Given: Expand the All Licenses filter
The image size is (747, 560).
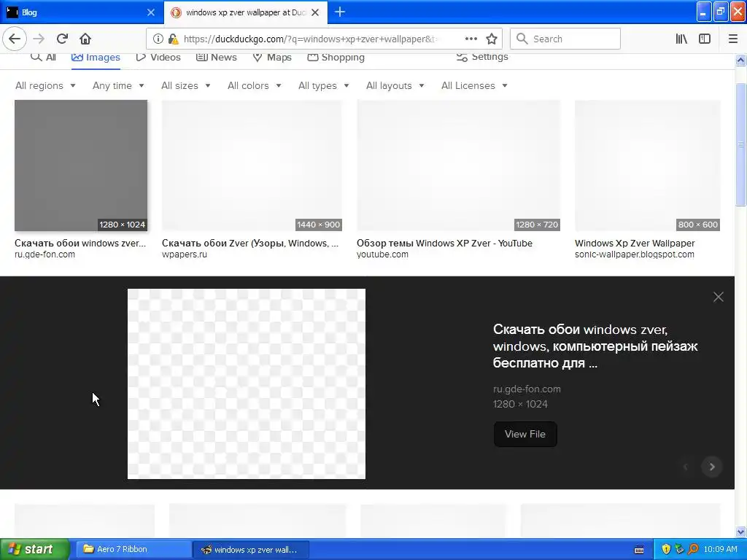Looking at the screenshot, I should [474, 86].
